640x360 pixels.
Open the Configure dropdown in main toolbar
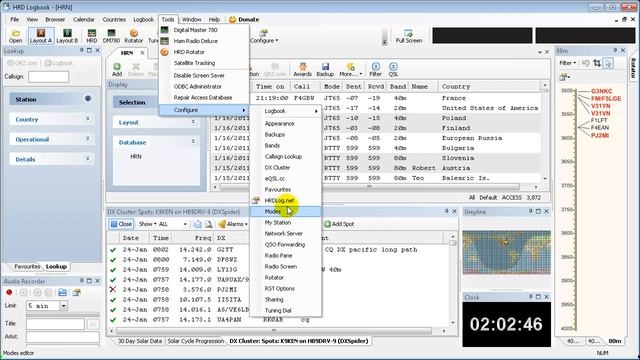264,36
